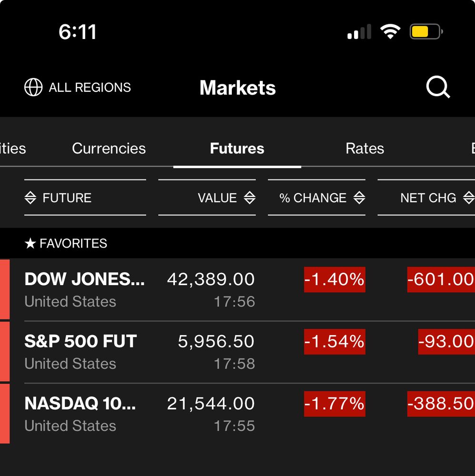Sort using the Value arrows icon
Image resolution: width=475 pixels, height=476 pixels.
point(249,198)
